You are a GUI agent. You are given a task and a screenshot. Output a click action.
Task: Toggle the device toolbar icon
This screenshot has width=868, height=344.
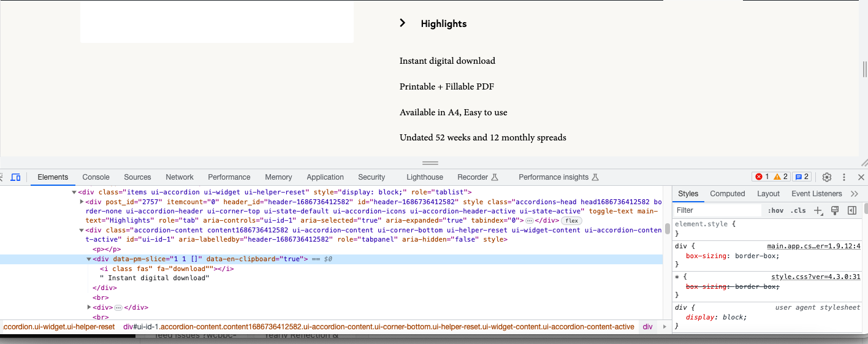(x=16, y=177)
